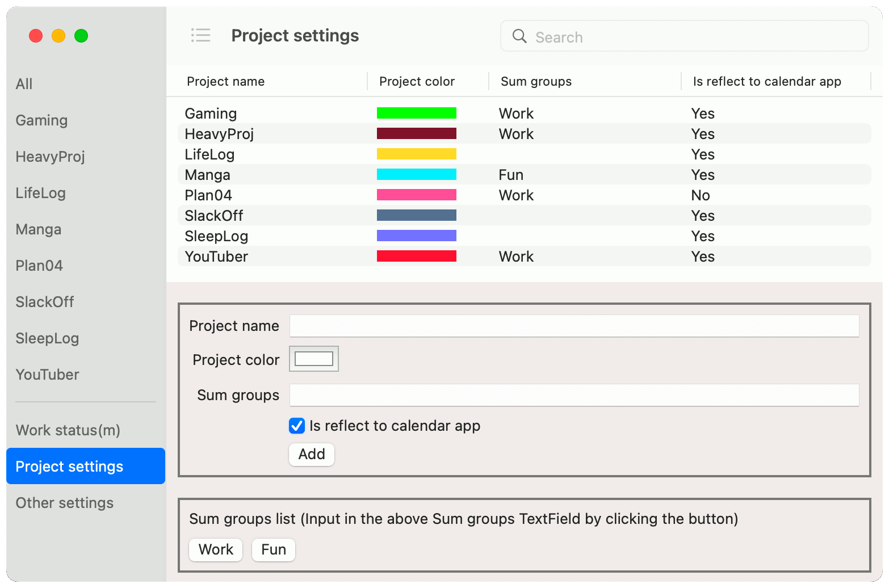Image resolution: width=889 pixels, height=588 pixels.
Task: Open Work status(m) in sidebar
Action: tap(68, 430)
